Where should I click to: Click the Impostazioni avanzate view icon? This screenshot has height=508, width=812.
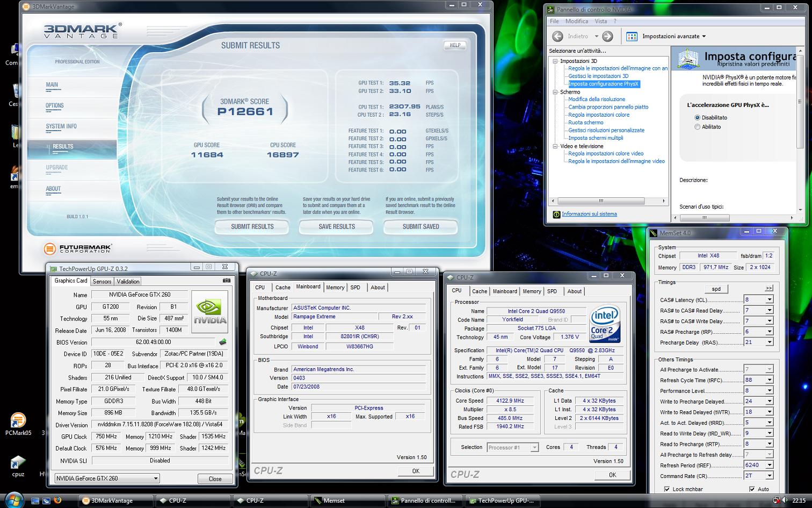tap(632, 36)
